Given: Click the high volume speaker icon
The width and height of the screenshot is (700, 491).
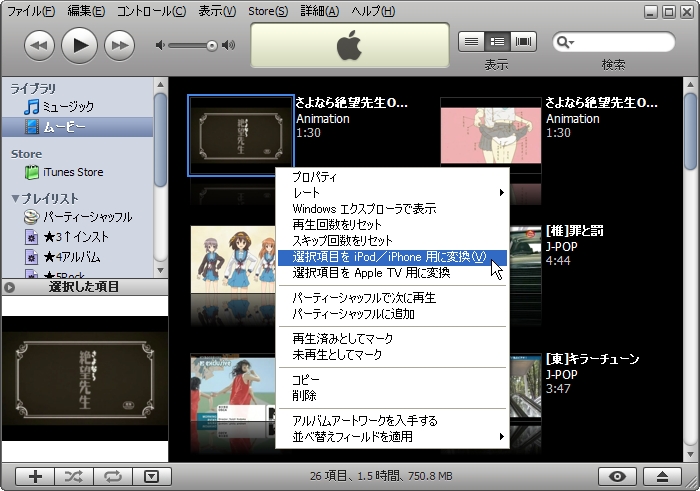Looking at the screenshot, I should [228, 45].
